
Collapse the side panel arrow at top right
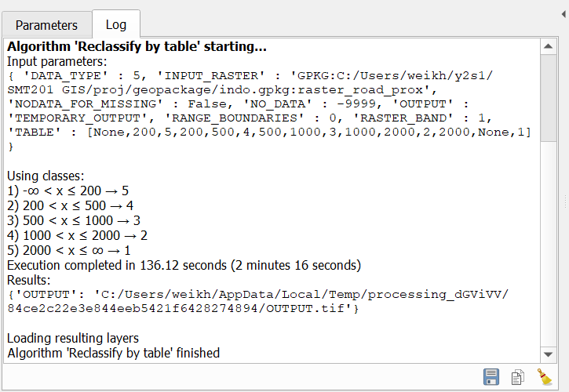564,14
